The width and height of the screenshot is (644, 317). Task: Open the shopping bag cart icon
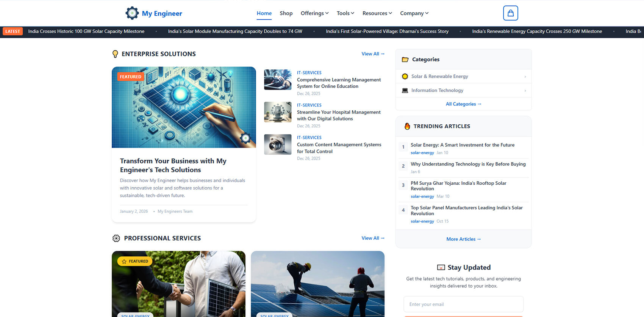510,13
